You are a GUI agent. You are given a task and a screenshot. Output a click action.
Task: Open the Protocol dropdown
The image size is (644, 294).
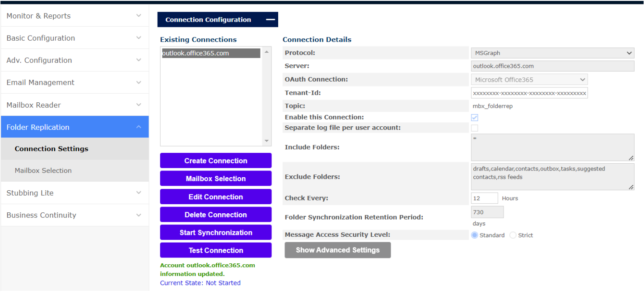(552, 53)
